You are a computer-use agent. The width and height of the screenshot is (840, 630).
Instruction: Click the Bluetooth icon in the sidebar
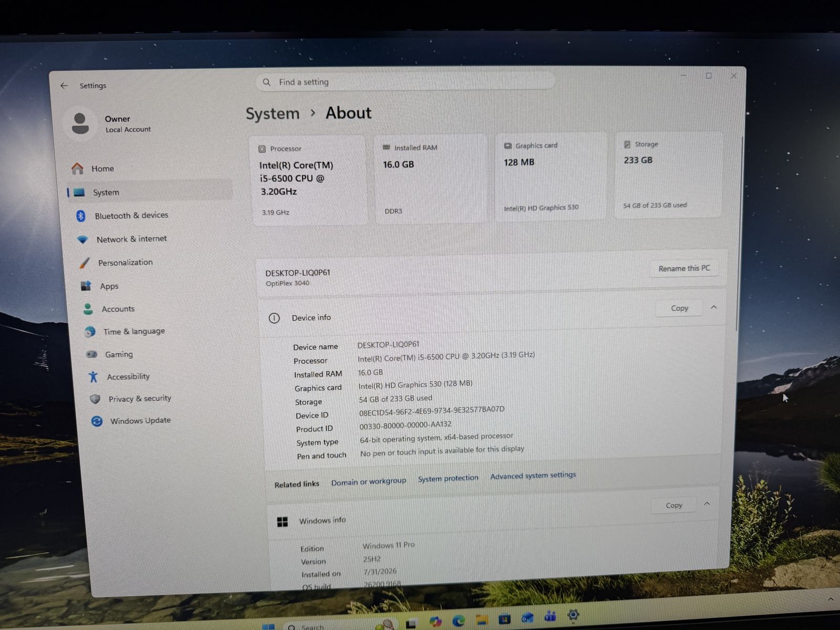coord(81,216)
